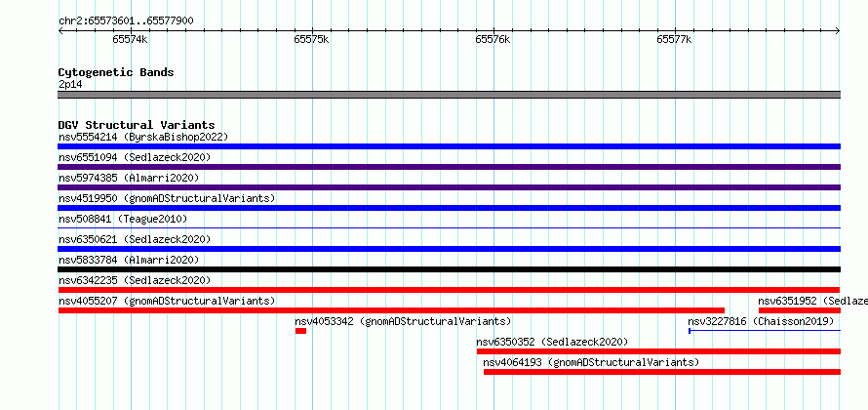The image size is (868, 410).
Task: Open variant nsv6551094 (Sedlazeck2020) label
Action: [135, 157]
